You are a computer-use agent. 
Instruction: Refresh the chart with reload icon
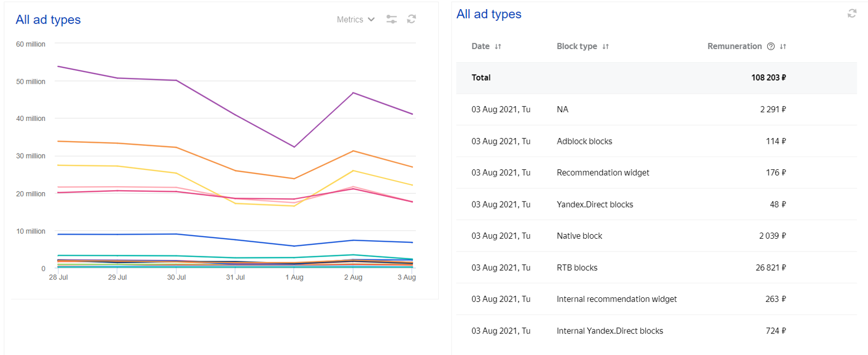click(411, 19)
